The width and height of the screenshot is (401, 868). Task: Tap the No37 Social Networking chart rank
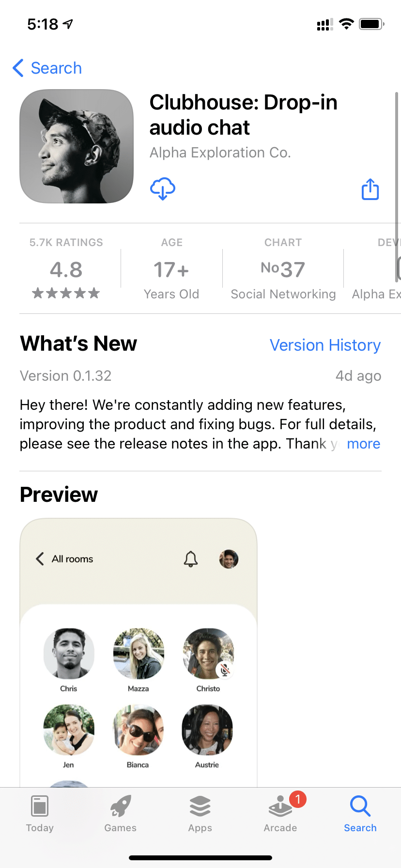click(x=283, y=270)
